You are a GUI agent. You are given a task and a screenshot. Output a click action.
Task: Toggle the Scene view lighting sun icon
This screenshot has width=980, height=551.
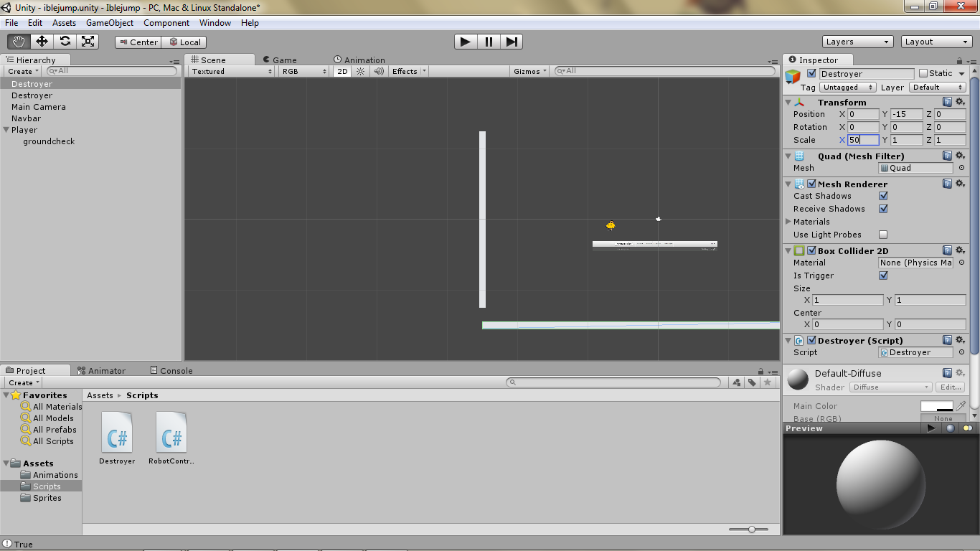pos(359,71)
